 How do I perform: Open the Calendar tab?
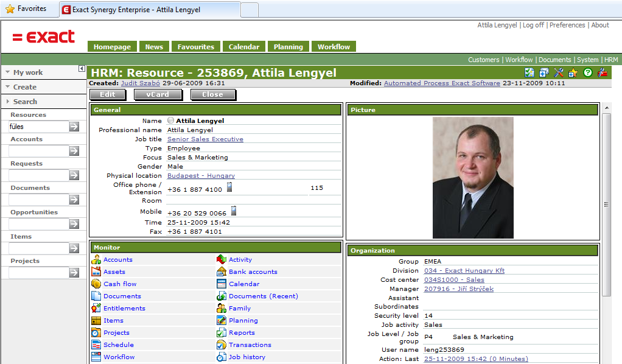tap(244, 46)
